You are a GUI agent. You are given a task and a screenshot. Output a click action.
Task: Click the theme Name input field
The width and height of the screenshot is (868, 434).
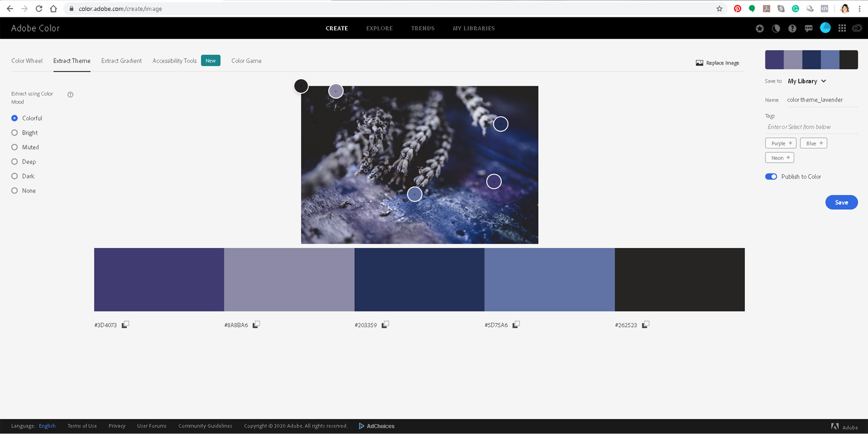coord(821,100)
